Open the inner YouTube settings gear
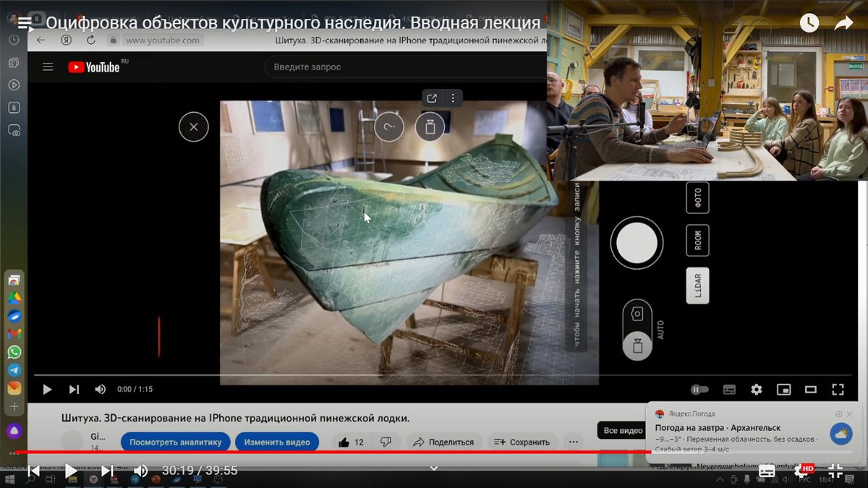Image resolution: width=868 pixels, height=488 pixels. click(x=756, y=390)
